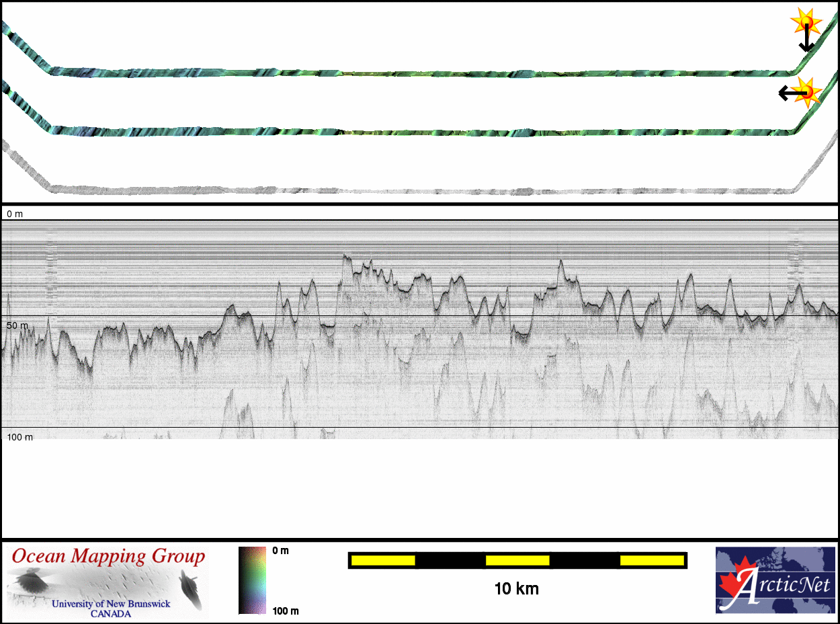Image resolution: width=840 pixels, height=624 pixels.
Task: Click the middle yellow segment of the scale bar
Action: (x=517, y=560)
